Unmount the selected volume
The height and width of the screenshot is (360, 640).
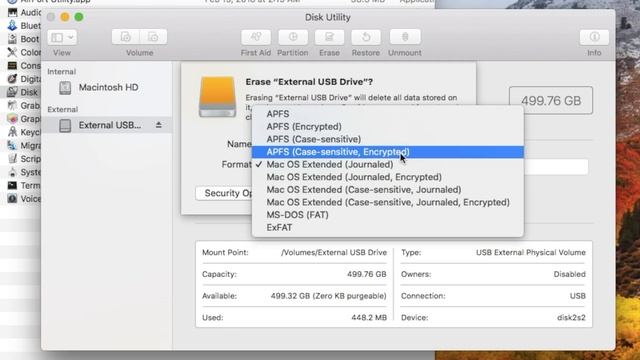pos(405,37)
